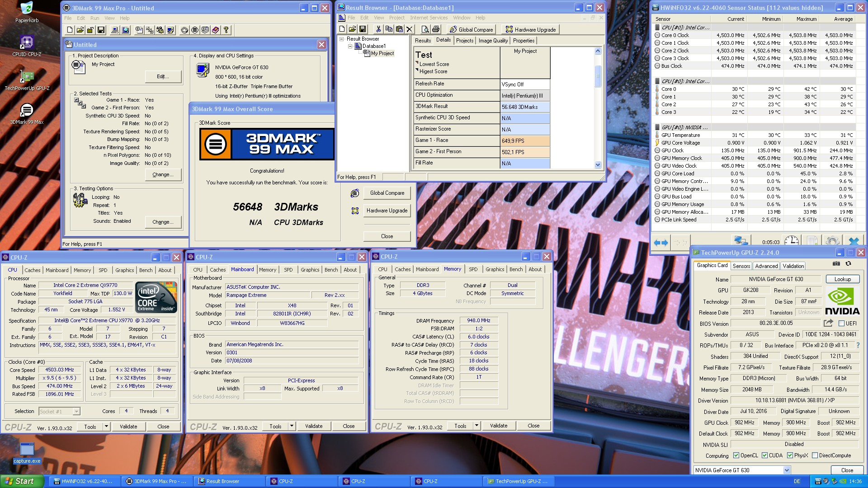This screenshot has width=868, height=488.
Task: Click Save floppy icon in 3DMark toolbar
Action: pyautogui.click(x=101, y=30)
